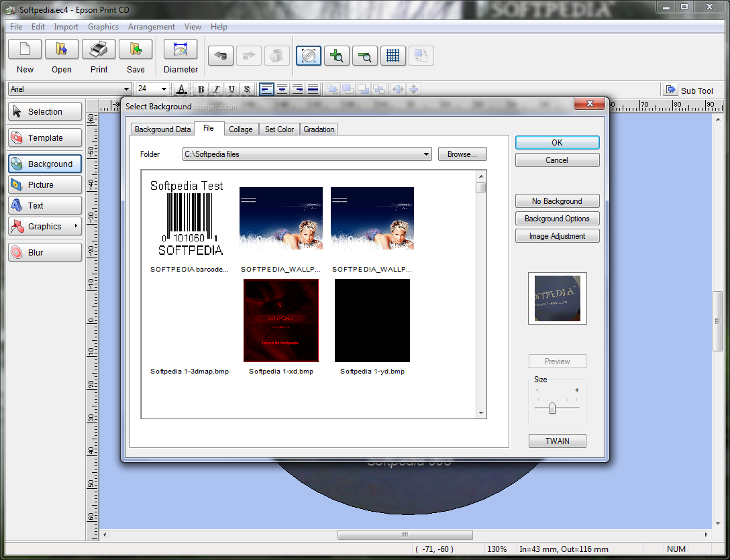Click the Zoom out magnifier icon
This screenshot has height=560, width=730.
point(365,56)
